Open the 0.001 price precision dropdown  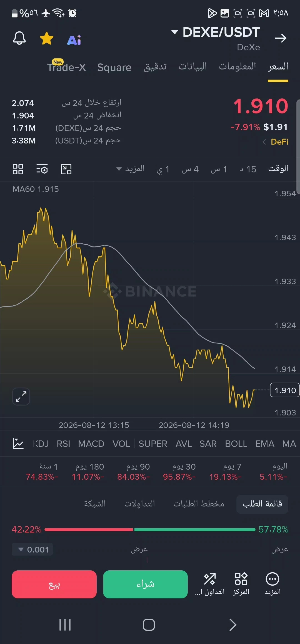click(32, 549)
